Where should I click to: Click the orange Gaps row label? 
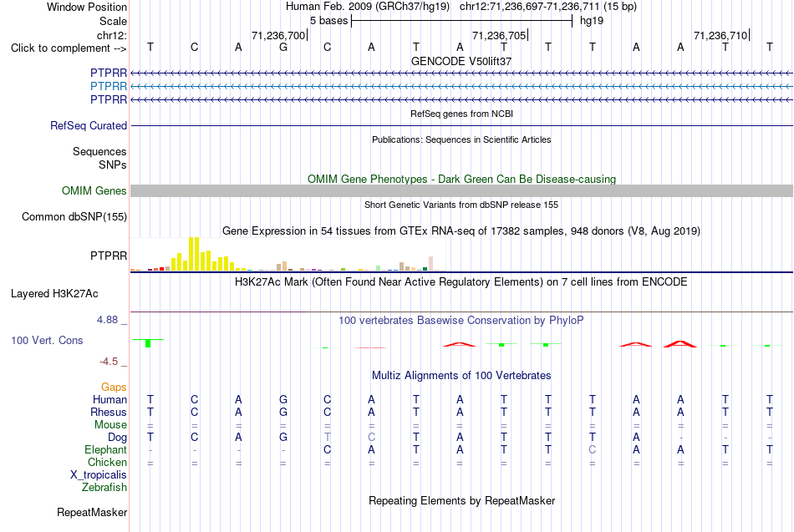(114, 388)
